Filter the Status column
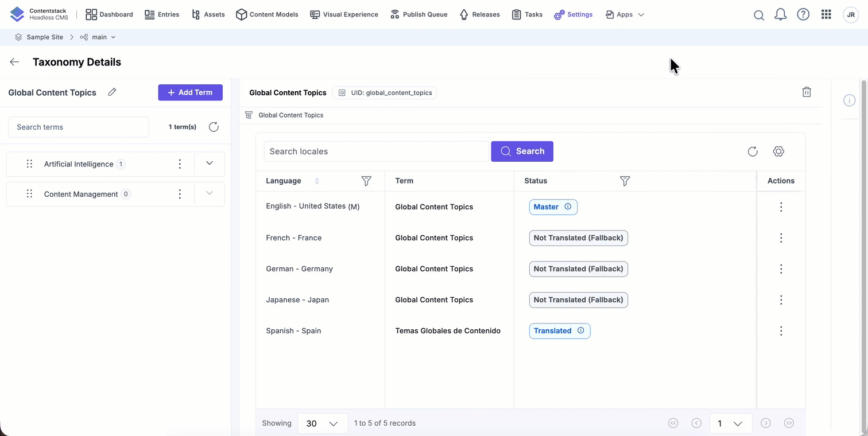This screenshot has width=868, height=436. [625, 181]
